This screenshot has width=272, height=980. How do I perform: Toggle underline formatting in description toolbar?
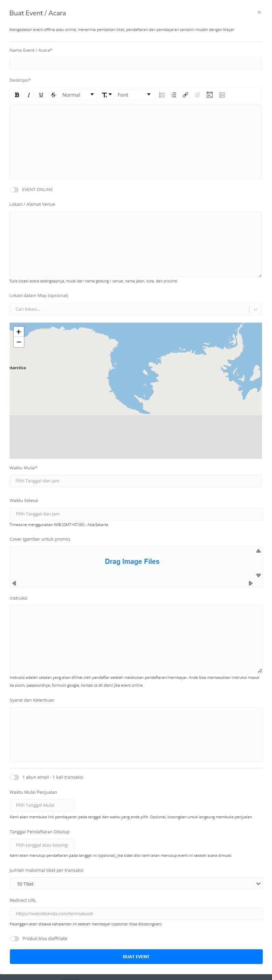[41, 95]
